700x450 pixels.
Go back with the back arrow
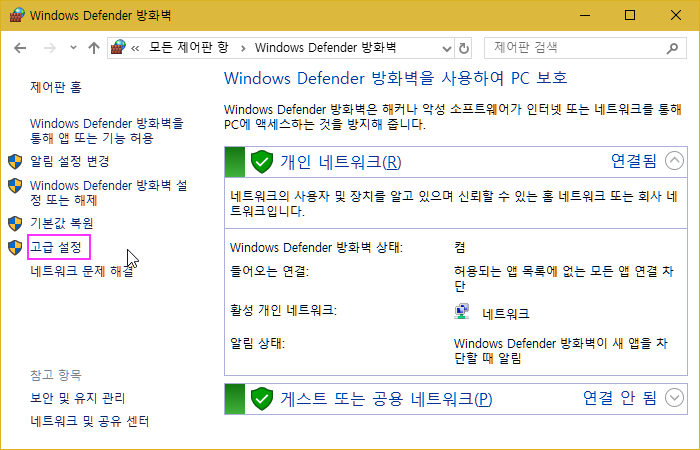[x=20, y=48]
